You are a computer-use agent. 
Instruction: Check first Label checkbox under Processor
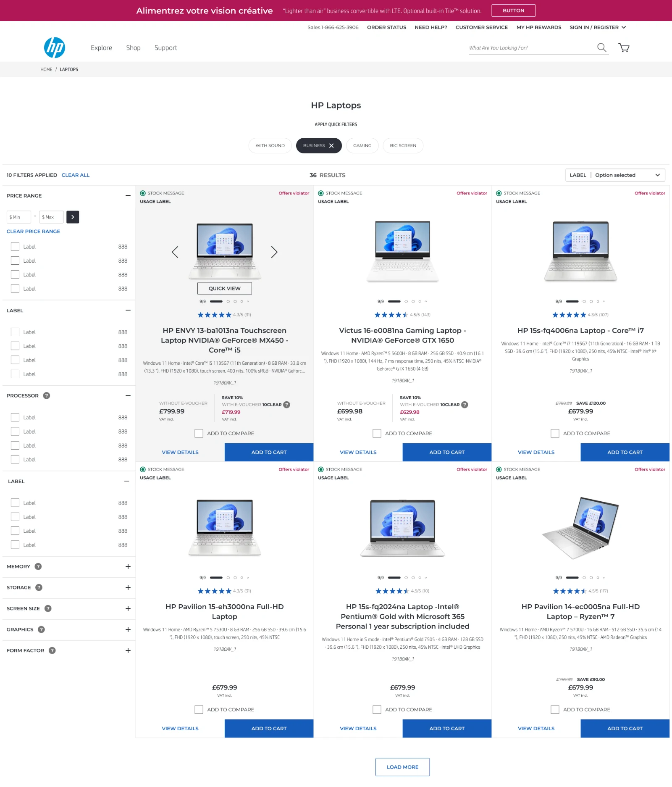click(15, 417)
